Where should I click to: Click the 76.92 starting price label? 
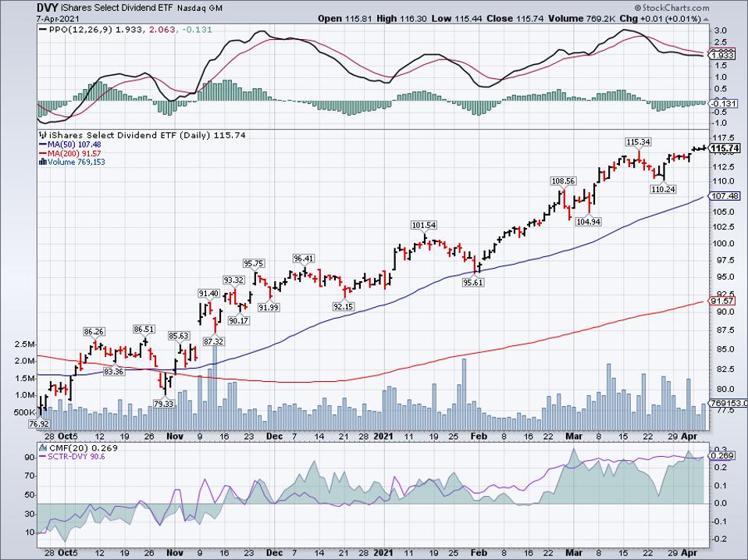[x=38, y=423]
